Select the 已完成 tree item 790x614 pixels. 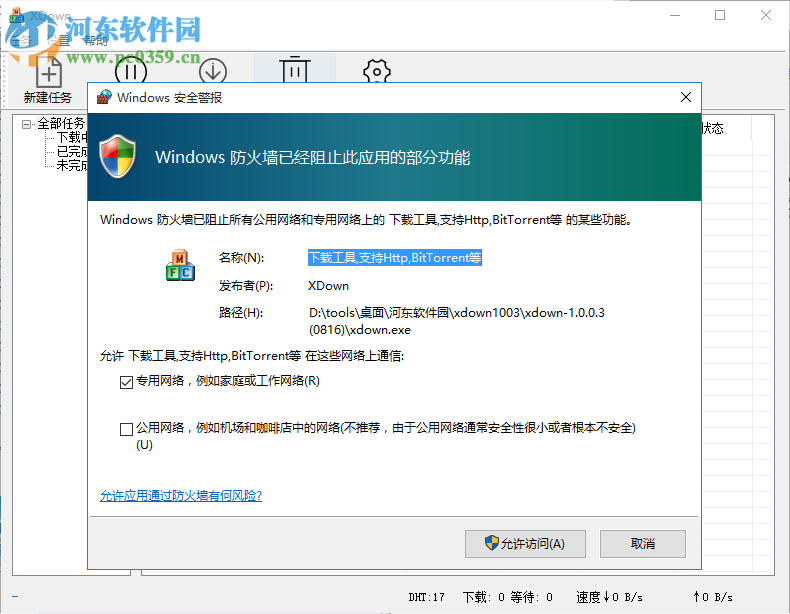click(73, 151)
